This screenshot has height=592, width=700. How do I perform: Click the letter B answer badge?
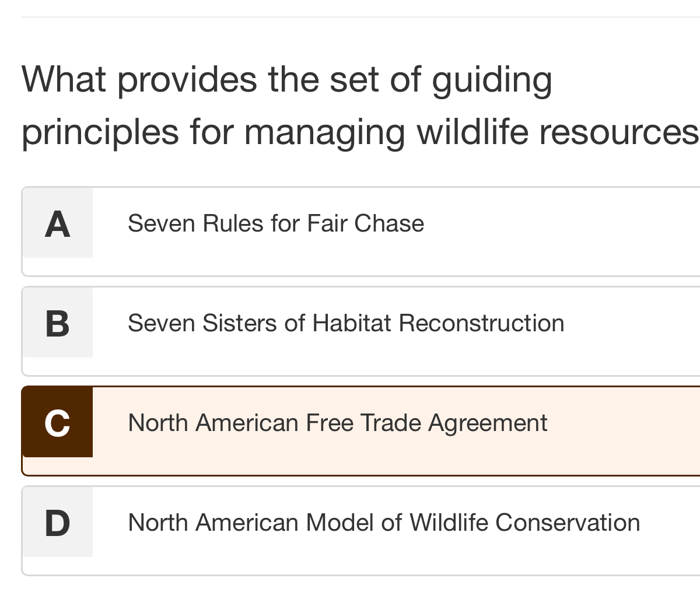click(57, 323)
